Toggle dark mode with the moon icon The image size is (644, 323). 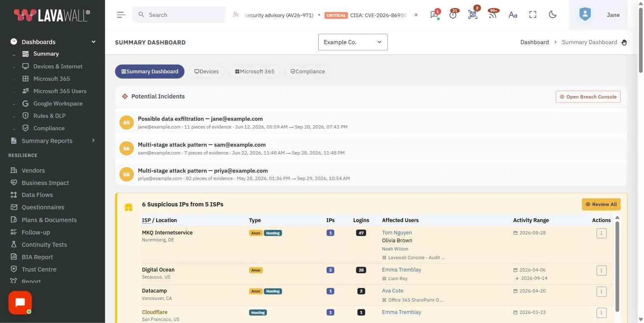553,15
